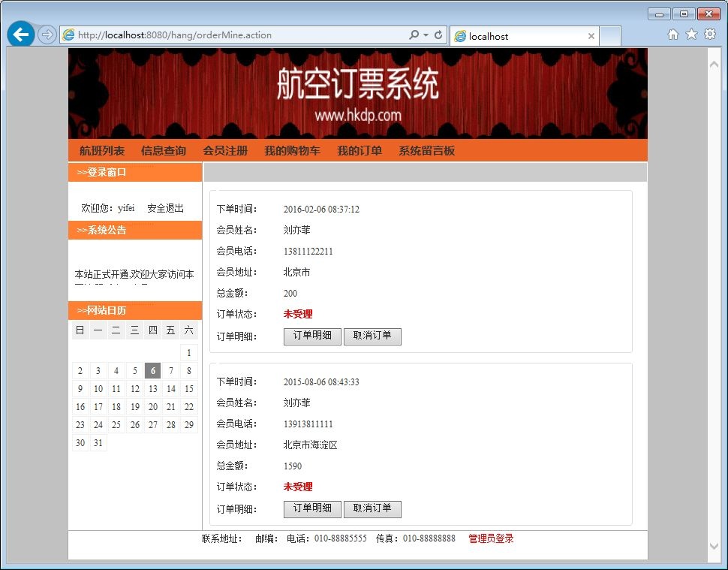This screenshot has height=570, width=728.
Task: Click 未受理 status of the 1590 order
Action: point(298,487)
